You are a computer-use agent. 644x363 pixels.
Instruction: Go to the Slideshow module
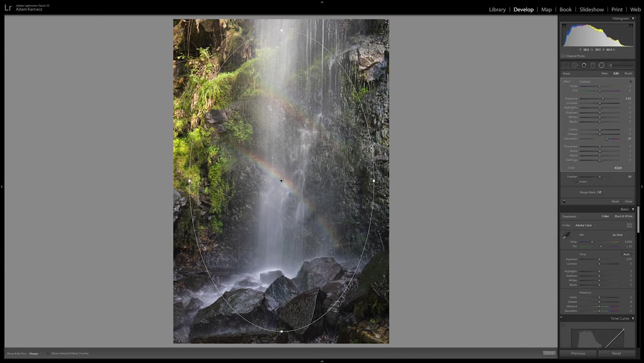pos(591,10)
